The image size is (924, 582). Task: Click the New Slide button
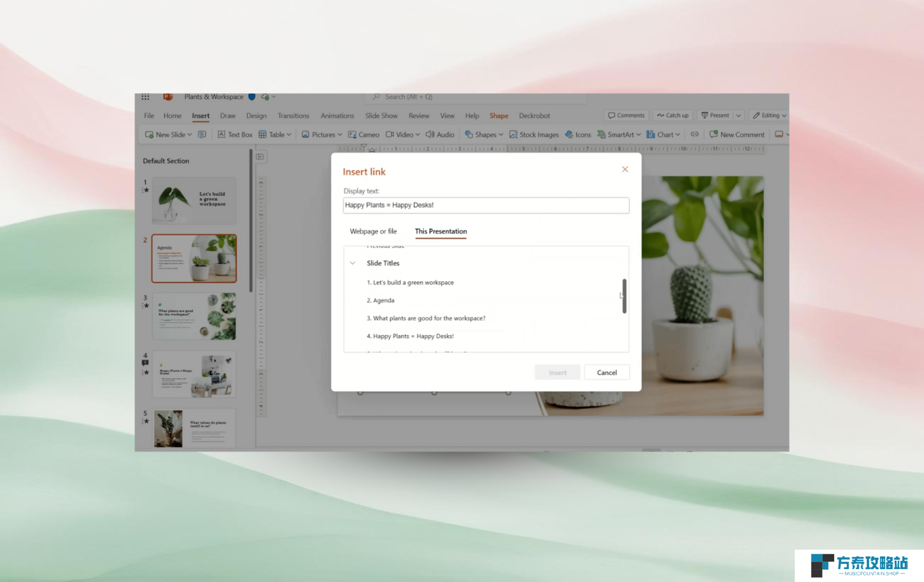165,135
